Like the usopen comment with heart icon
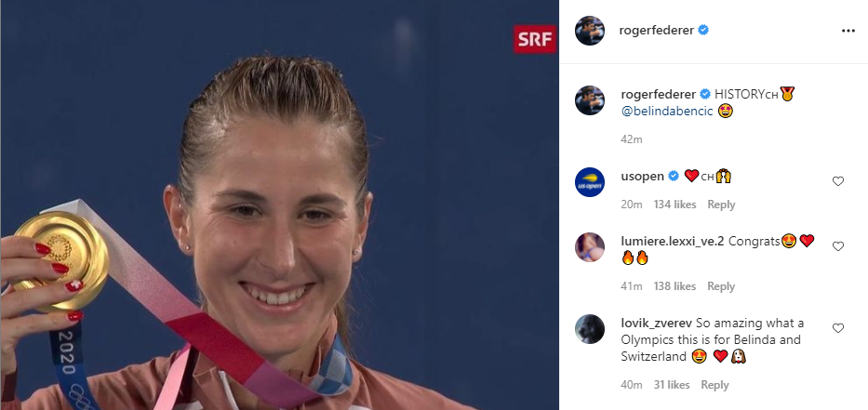 coord(838,181)
